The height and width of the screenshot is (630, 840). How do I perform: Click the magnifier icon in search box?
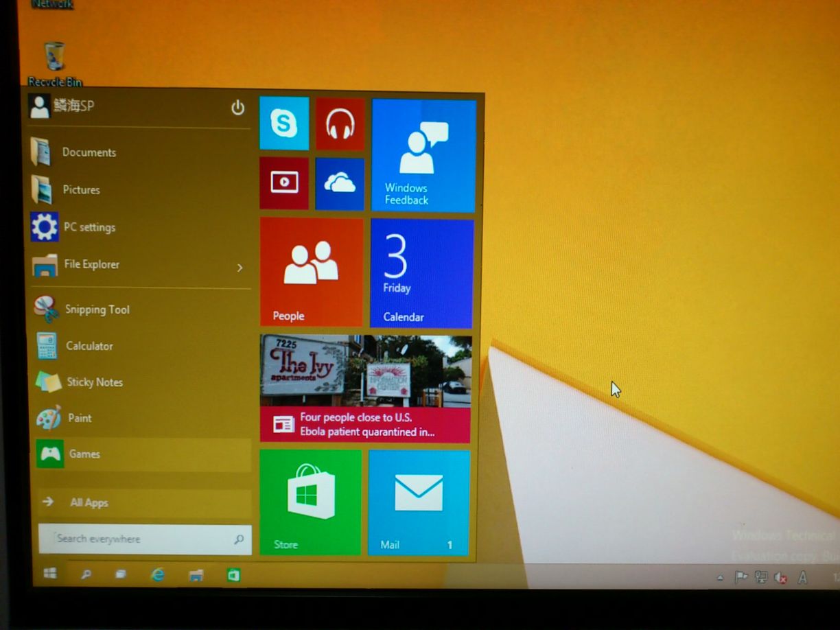[239, 540]
